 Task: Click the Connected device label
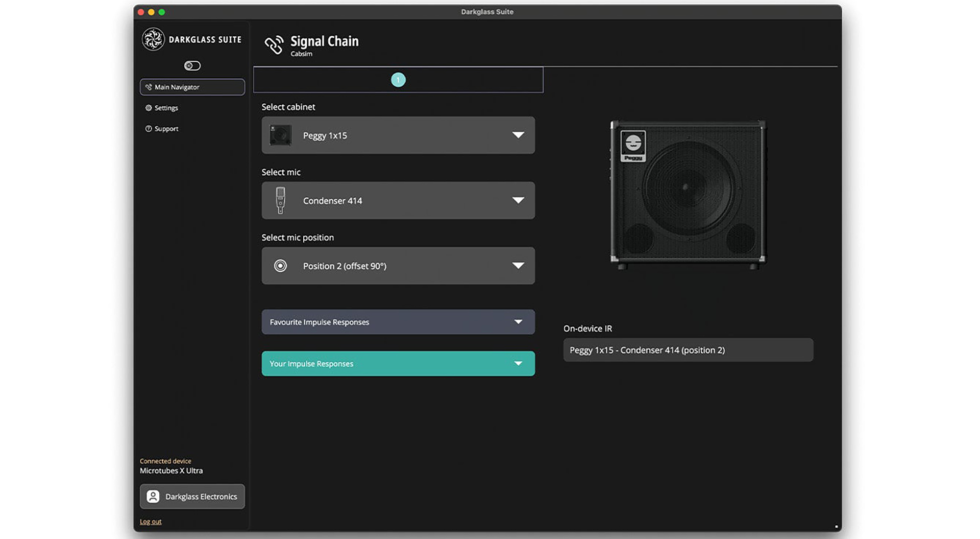click(165, 461)
